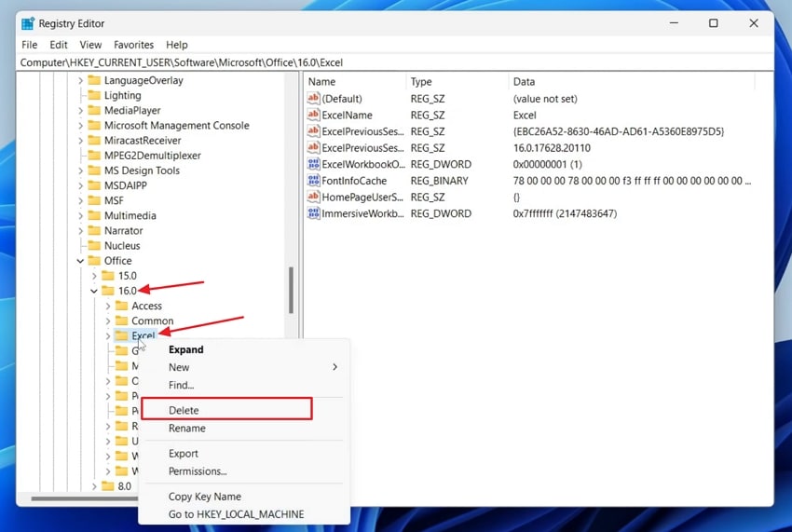Image resolution: width=792 pixels, height=532 pixels.
Task: Click the tree pane horizontal scrollbar
Action: [x=85, y=498]
